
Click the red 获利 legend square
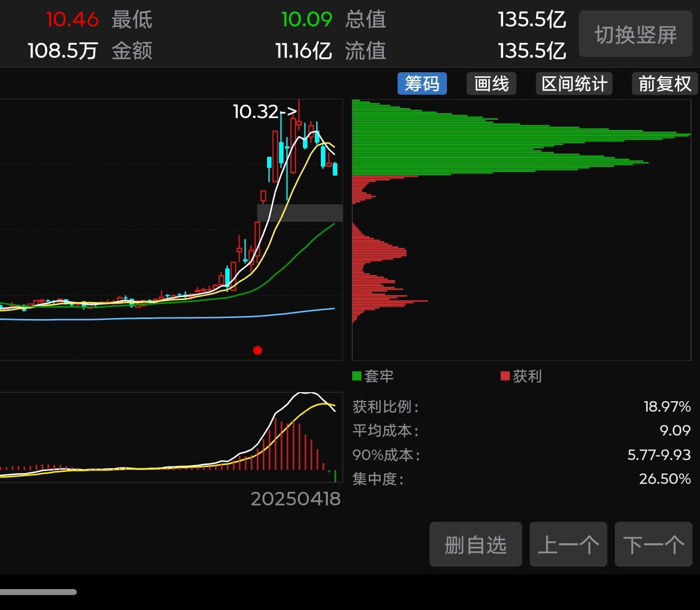[x=505, y=376]
